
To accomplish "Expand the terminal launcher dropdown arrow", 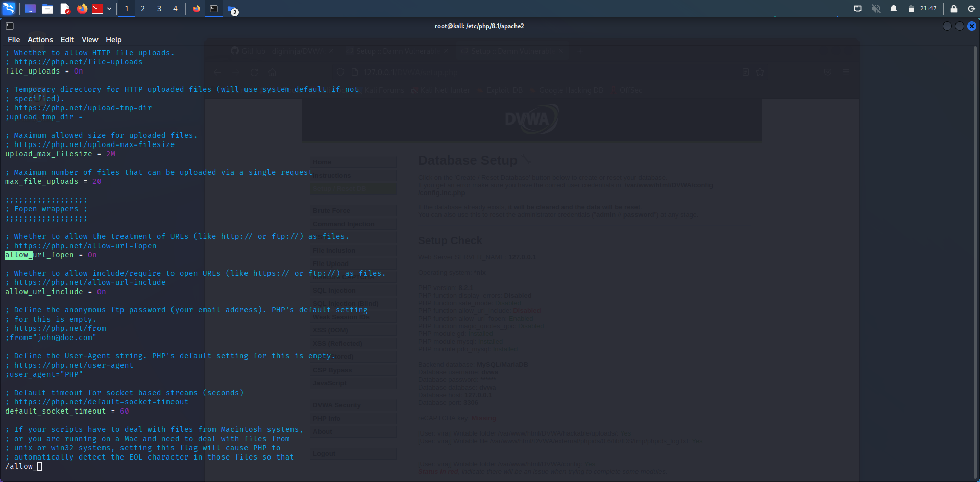I will tap(109, 8).
